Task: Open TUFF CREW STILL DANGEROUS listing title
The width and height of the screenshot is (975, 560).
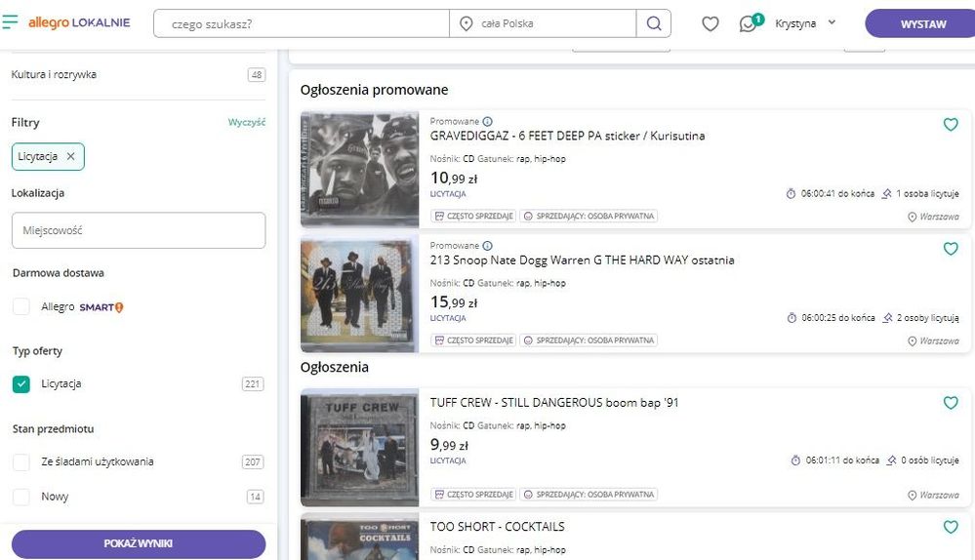Action: point(554,403)
